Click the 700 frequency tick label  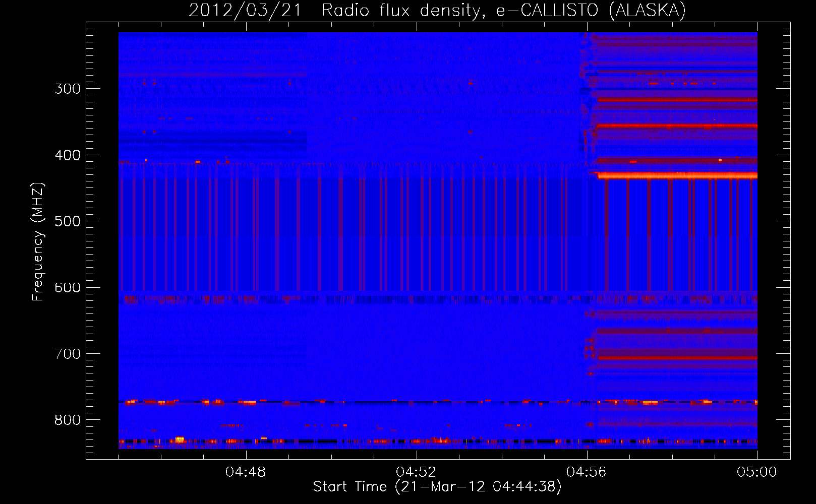tap(68, 354)
